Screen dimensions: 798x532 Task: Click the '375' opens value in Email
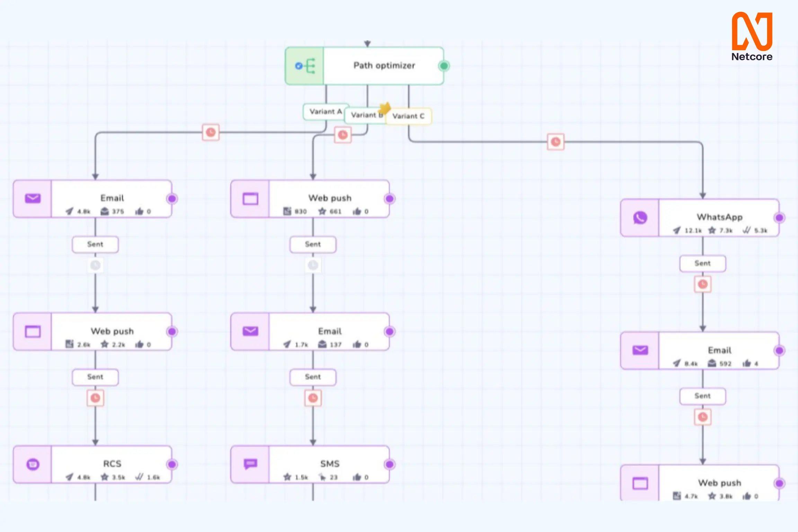tap(118, 212)
